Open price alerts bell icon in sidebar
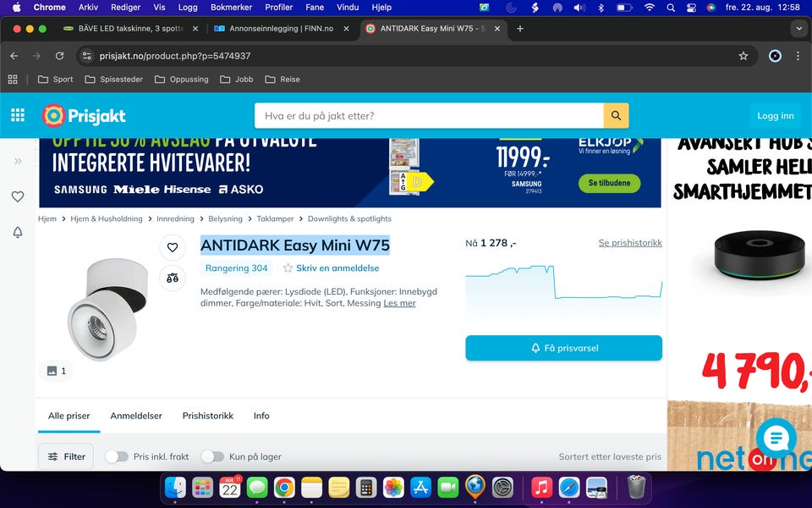This screenshot has height=508, width=812. point(18,232)
